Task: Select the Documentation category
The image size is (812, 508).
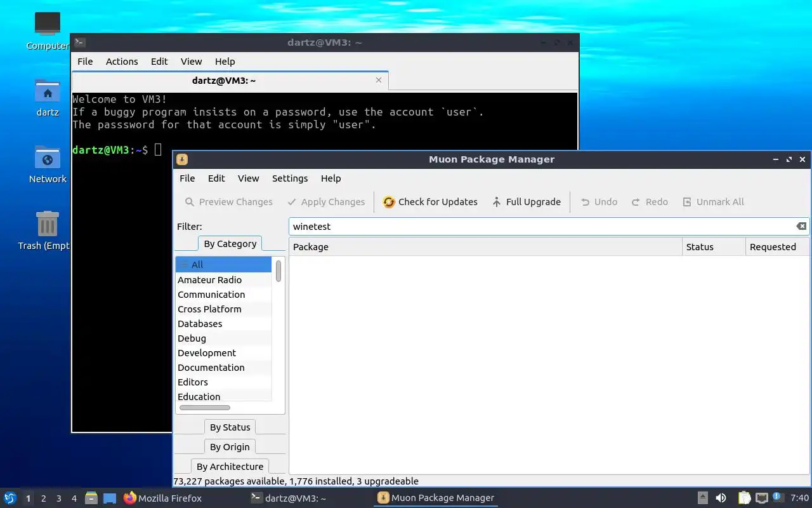Action: [x=223, y=368]
